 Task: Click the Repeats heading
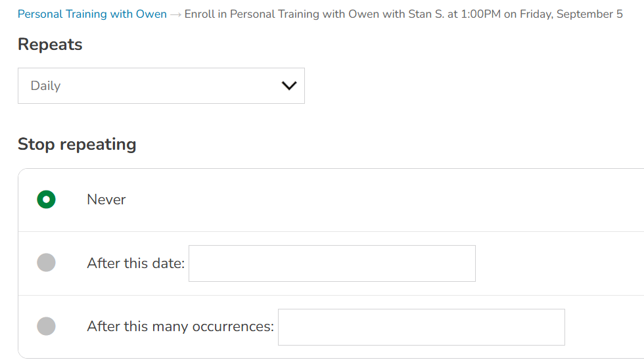tap(50, 45)
